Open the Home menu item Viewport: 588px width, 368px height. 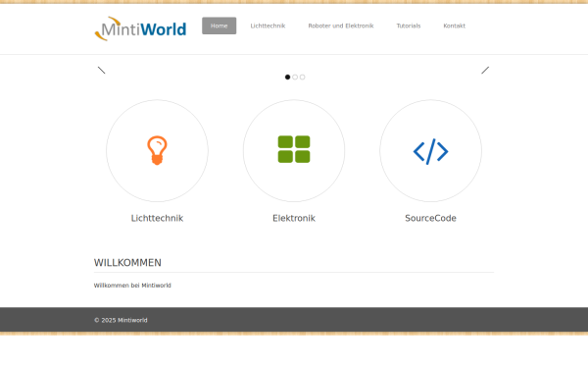(x=219, y=26)
